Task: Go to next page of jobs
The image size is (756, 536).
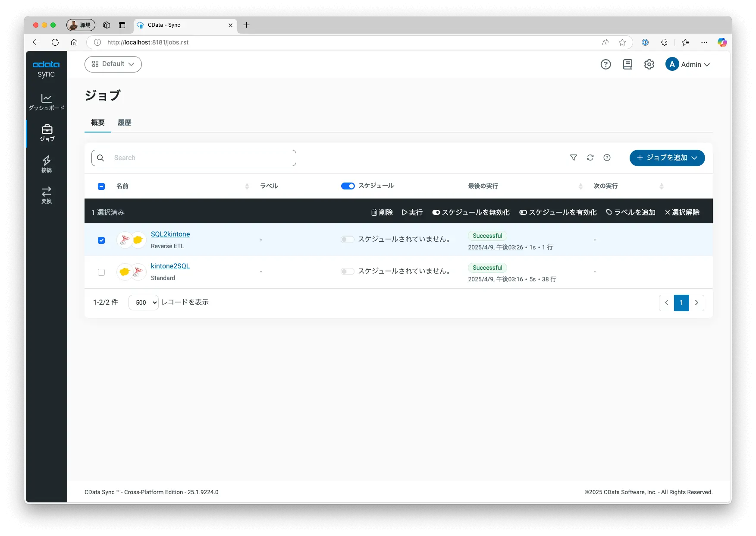Action: point(696,303)
